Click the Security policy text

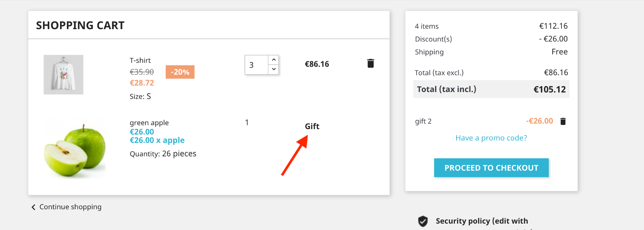click(482, 221)
